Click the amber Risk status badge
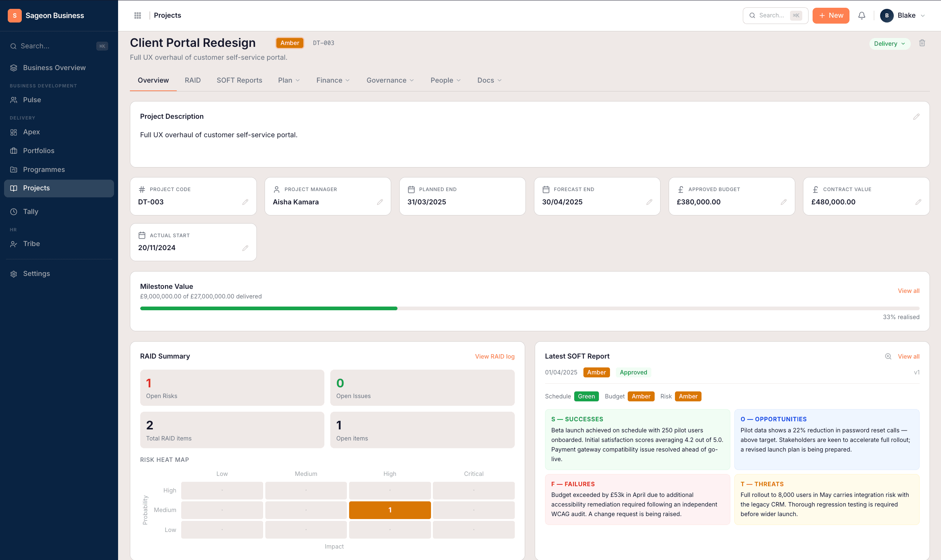941x560 pixels. click(x=688, y=397)
